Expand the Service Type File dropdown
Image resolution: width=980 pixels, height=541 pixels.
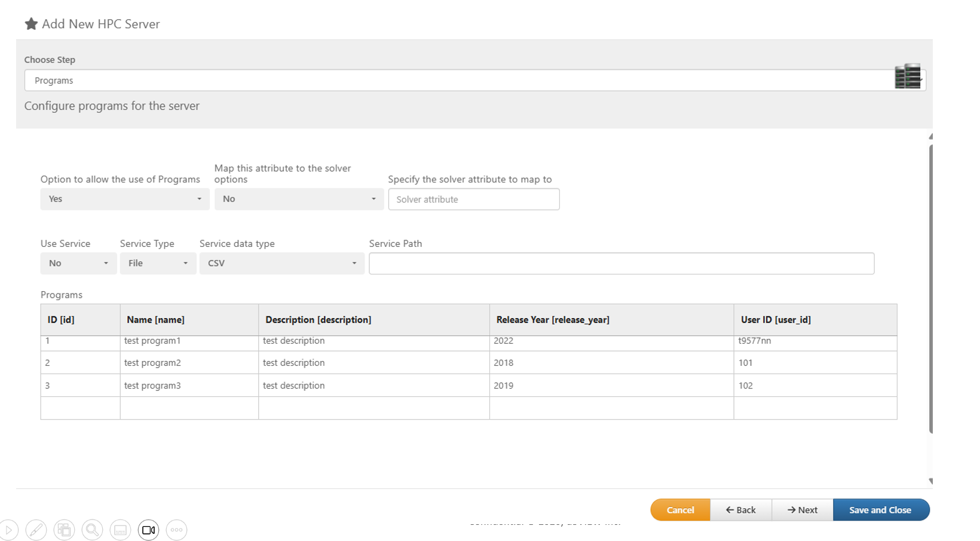[x=158, y=264]
